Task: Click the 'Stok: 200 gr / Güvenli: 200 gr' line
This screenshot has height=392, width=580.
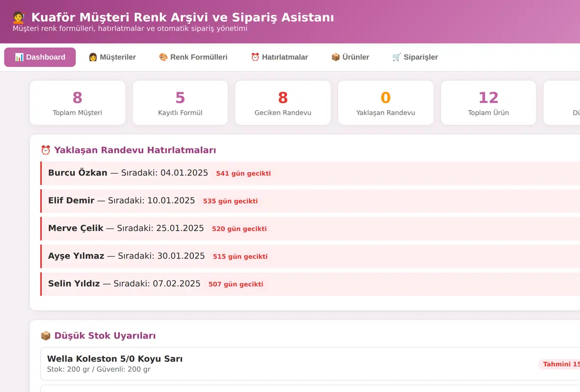Action: pos(99,369)
